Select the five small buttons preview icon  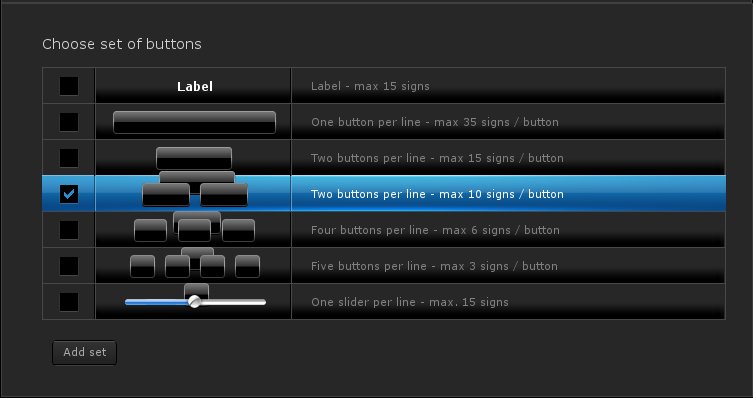click(195, 266)
